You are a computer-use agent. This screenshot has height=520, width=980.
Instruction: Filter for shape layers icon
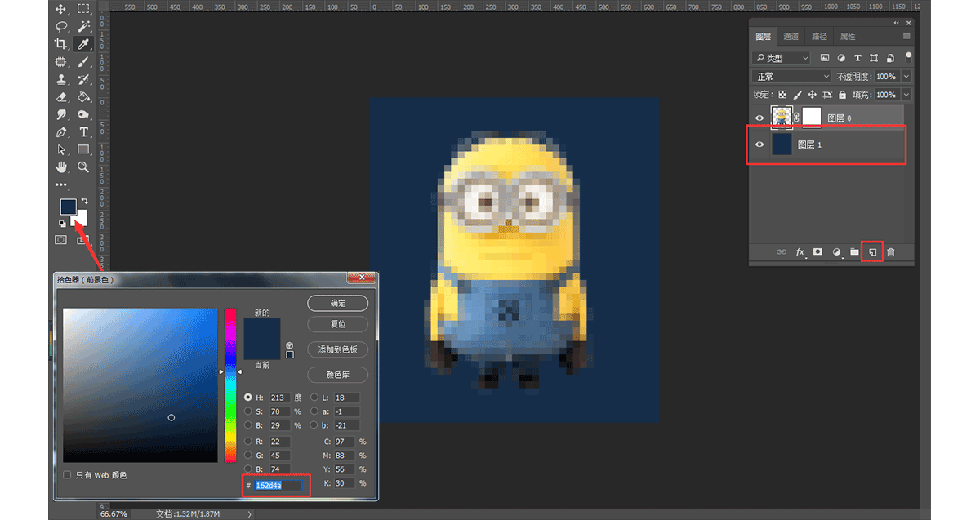(874, 58)
